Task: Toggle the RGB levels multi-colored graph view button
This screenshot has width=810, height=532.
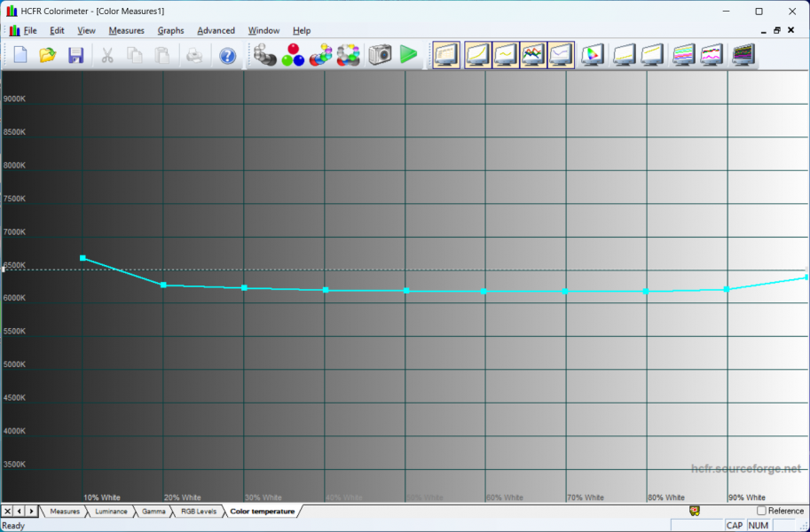Action: coord(532,55)
